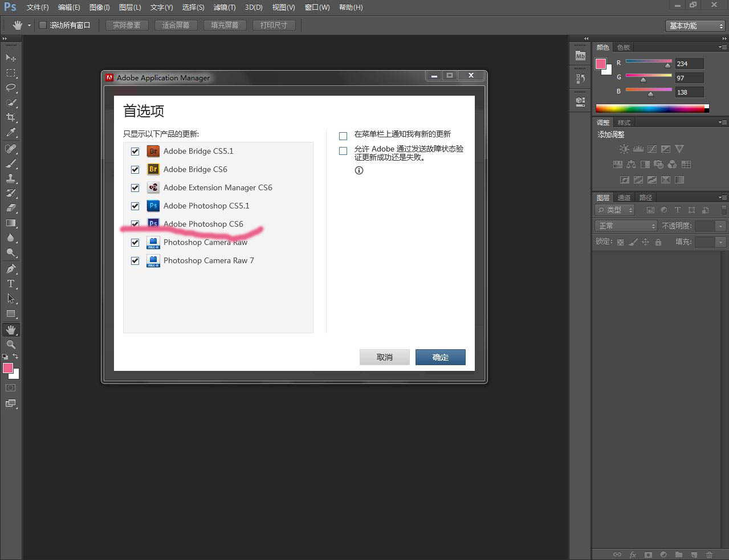
Task: Open the 基本功能 workspace dropdown
Action: point(695,26)
